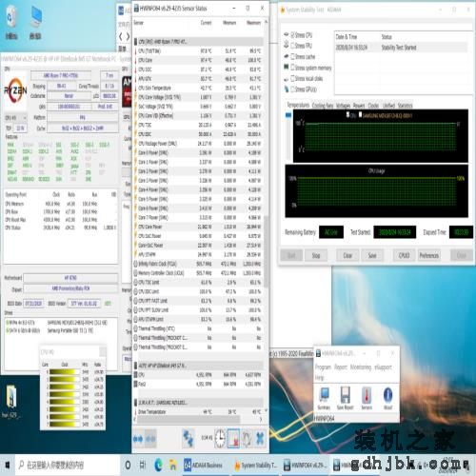Click the logging start icon in sensor toolbar
This screenshot has width=476, height=476.
coord(233,439)
